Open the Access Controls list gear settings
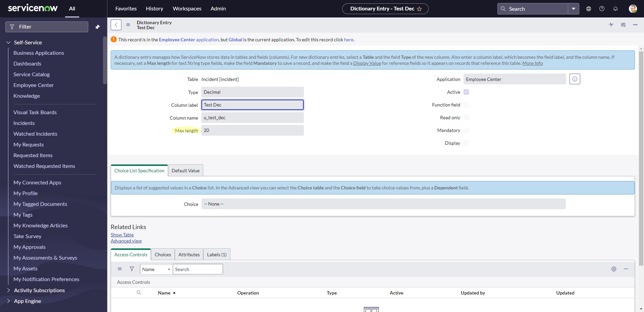The height and width of the screenshot is (312, 644). click(614, 269)
